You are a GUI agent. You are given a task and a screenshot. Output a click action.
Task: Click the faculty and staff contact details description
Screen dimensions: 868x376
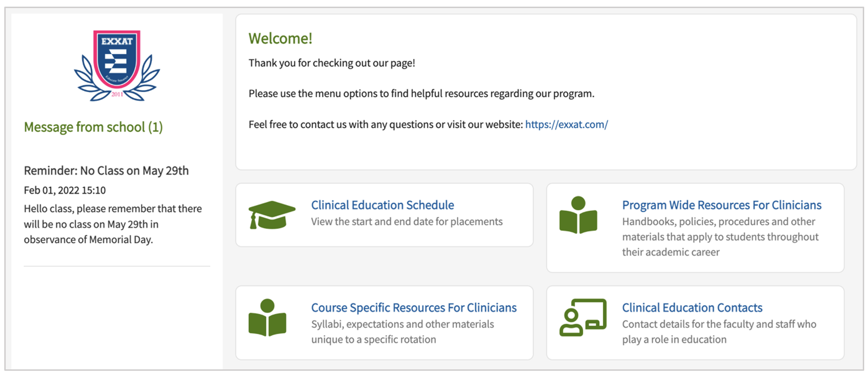pos(719,332)
